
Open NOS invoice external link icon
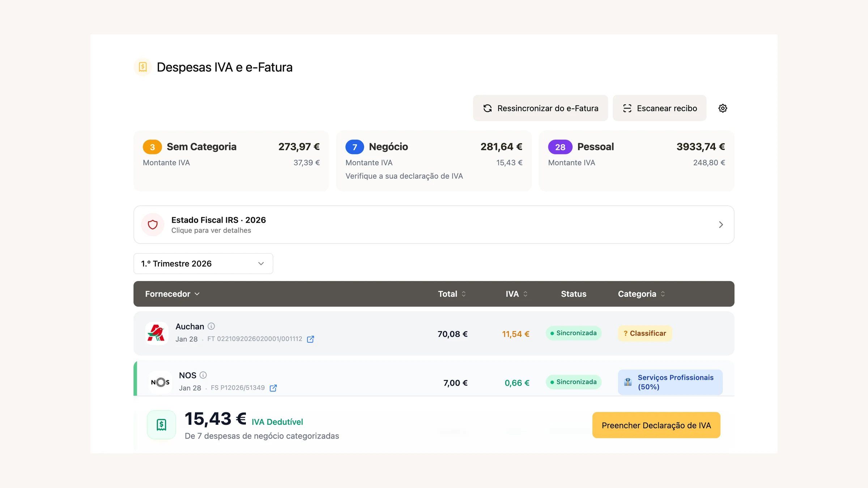(x=273, y=388)
